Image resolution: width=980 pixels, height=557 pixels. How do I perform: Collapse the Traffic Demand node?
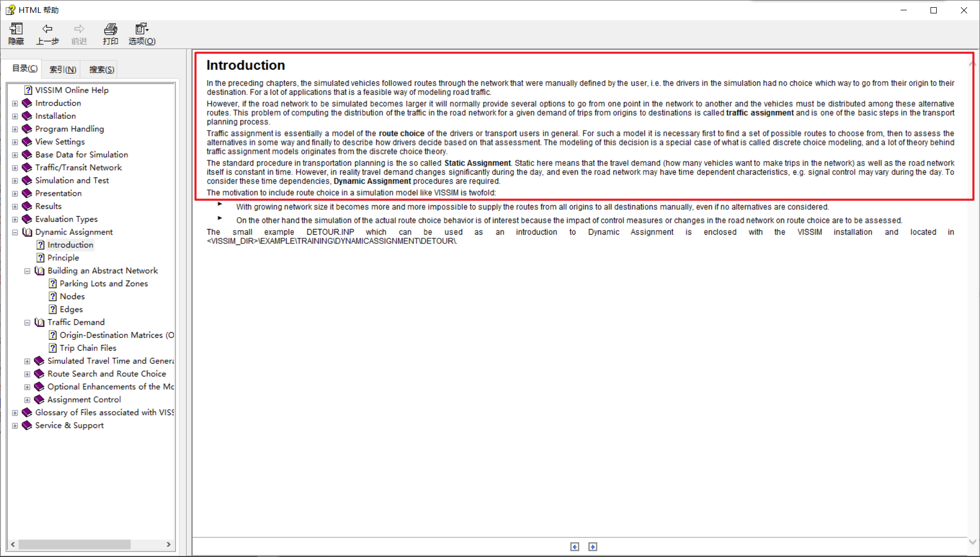(27, 323)
